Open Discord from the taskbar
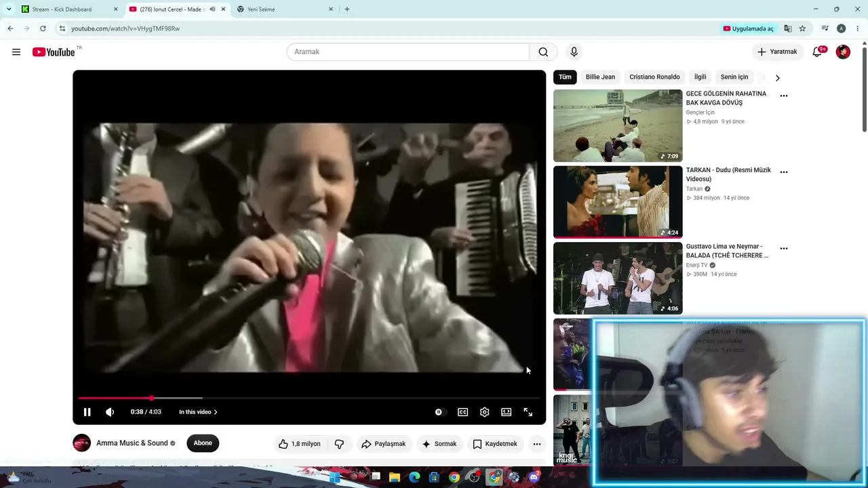Viewport: 868px width, 488px height. [x=534, y=477]
